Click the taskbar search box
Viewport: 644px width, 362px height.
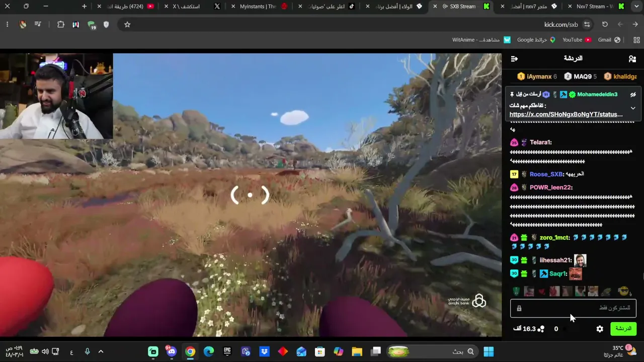[x=433, y=351]
